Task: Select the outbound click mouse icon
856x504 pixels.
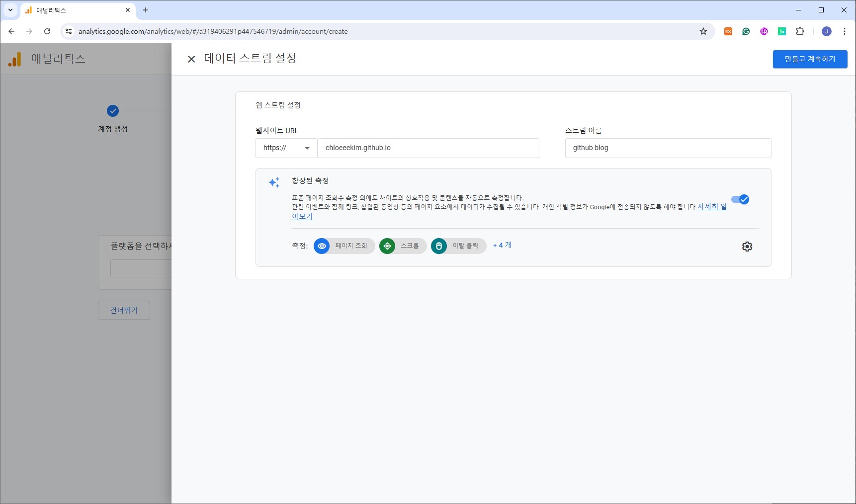Action: tap(439, 246)
